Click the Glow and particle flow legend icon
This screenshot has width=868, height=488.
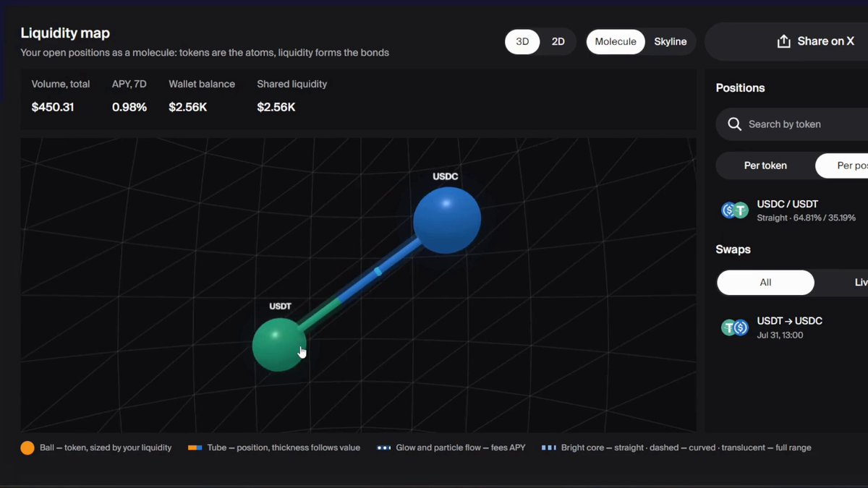[x=383, y=448]
